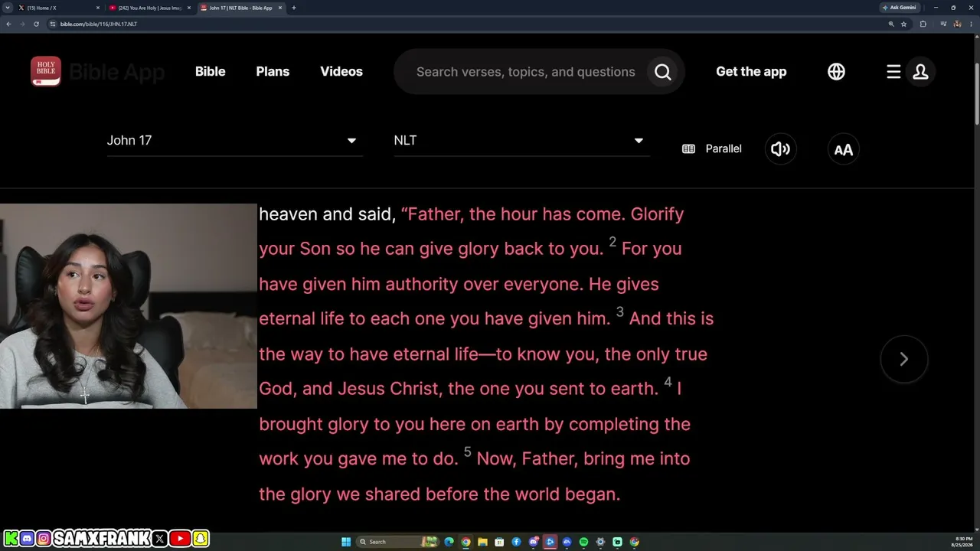Image resolution: width=980 pixels, height=551 pixels.
Task: Close the Home / X tab
Action: tap(98, 8)
